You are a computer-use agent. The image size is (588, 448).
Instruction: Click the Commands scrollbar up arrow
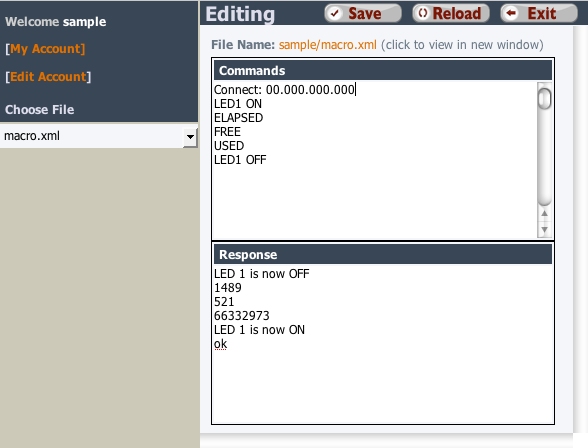(544, 214)
